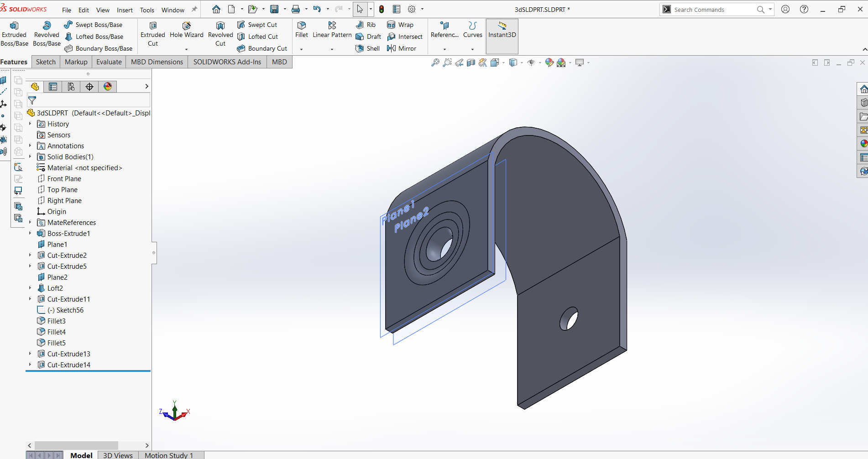
Task: Toggle Instant3D mode
Action: coord(502,30)
